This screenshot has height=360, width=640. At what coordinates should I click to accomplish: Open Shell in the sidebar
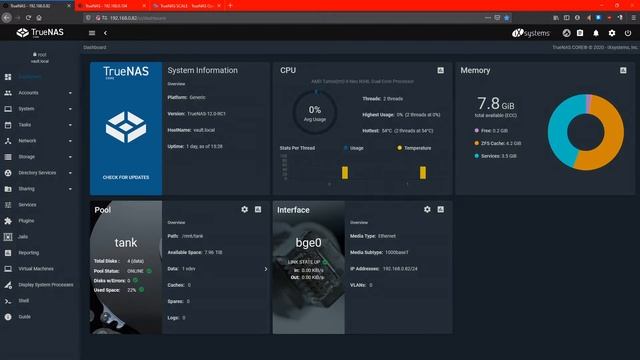[40, 300]
